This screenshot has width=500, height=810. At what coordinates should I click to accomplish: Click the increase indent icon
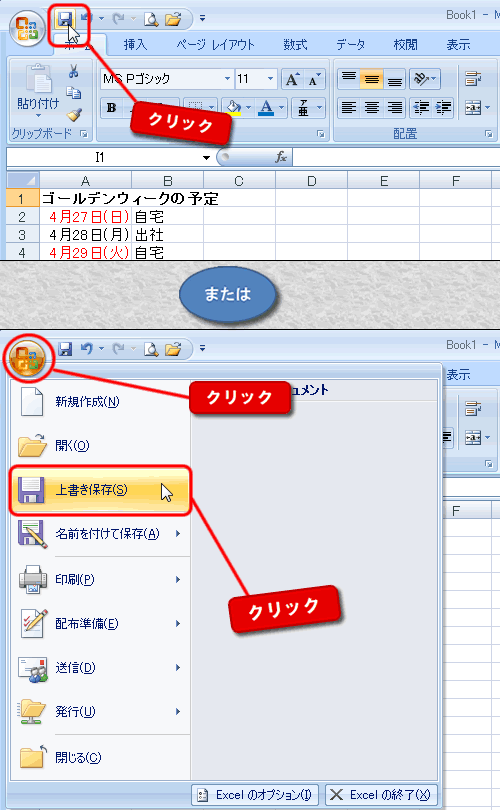(x=444, y=107)
